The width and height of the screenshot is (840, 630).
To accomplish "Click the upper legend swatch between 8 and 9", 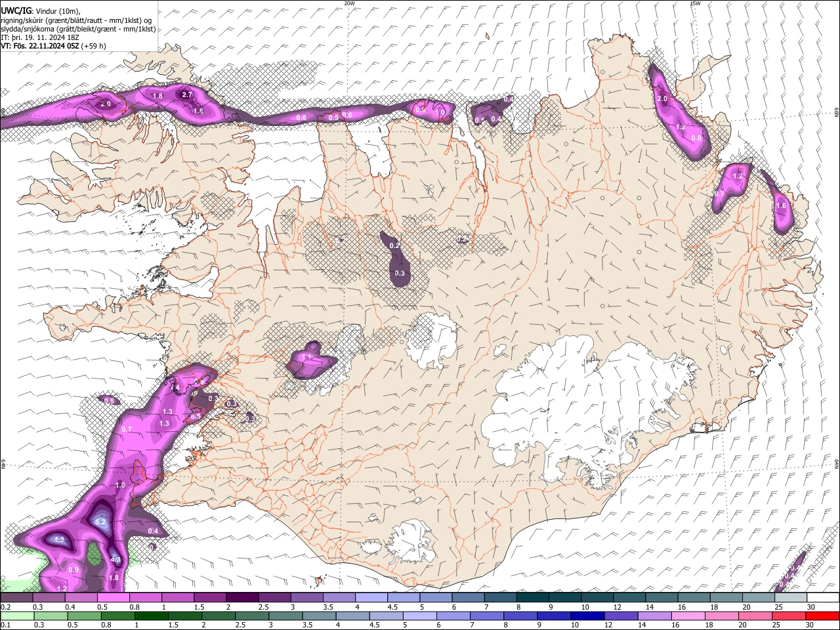I will coord(532,598).
